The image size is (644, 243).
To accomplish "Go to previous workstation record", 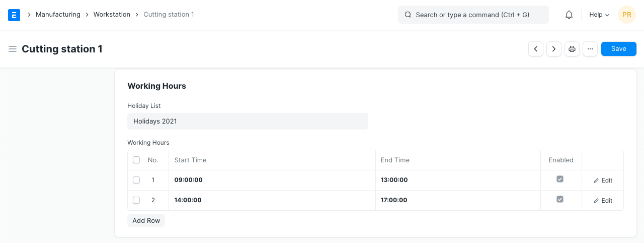I will [536, 49].
